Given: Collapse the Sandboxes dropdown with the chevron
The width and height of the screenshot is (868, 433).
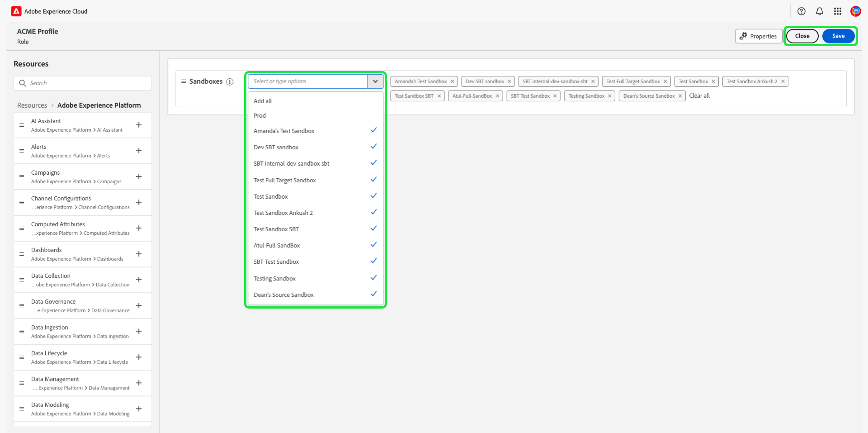Looking at the screenshot, I should click(375, 81).
